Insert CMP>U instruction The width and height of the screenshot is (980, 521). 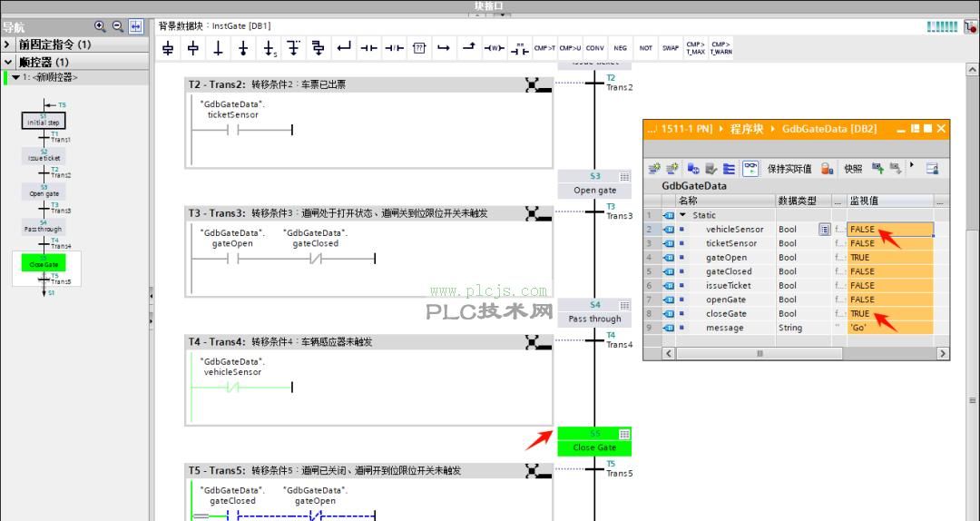click(569, 47)
